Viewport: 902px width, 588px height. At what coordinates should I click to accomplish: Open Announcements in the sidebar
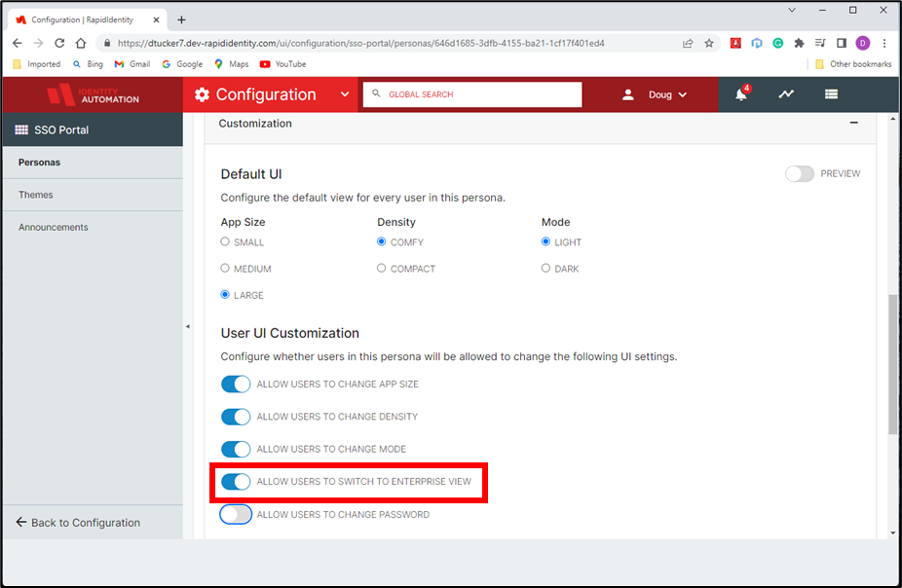pyautogui.click(x=93, y=228)
